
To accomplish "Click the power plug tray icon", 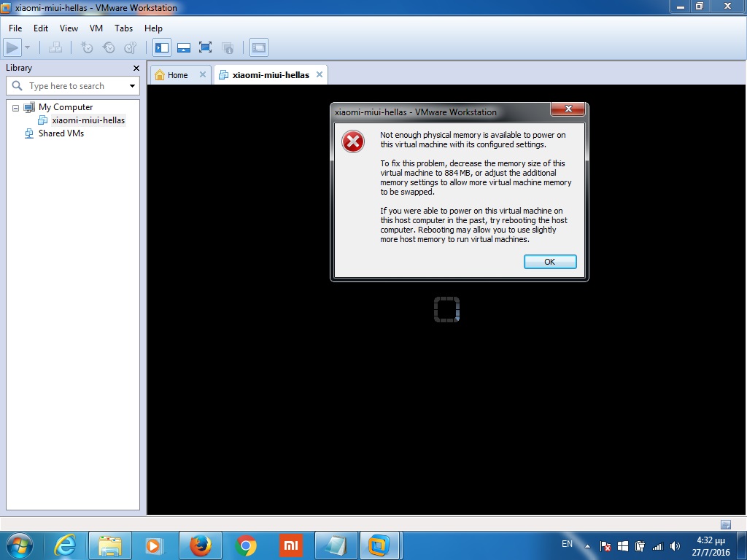I will (640, 546).
